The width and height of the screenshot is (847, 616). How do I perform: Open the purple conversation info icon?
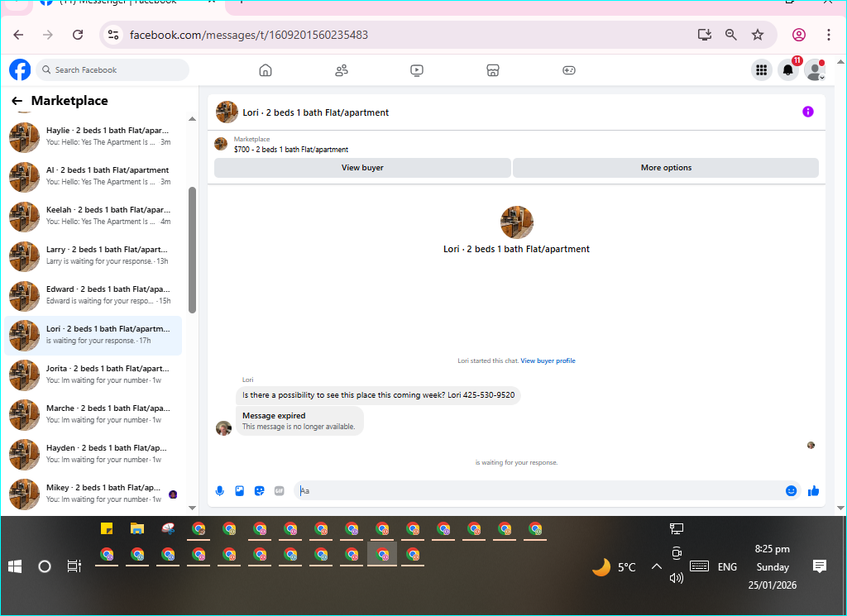[x=807, y=112]
